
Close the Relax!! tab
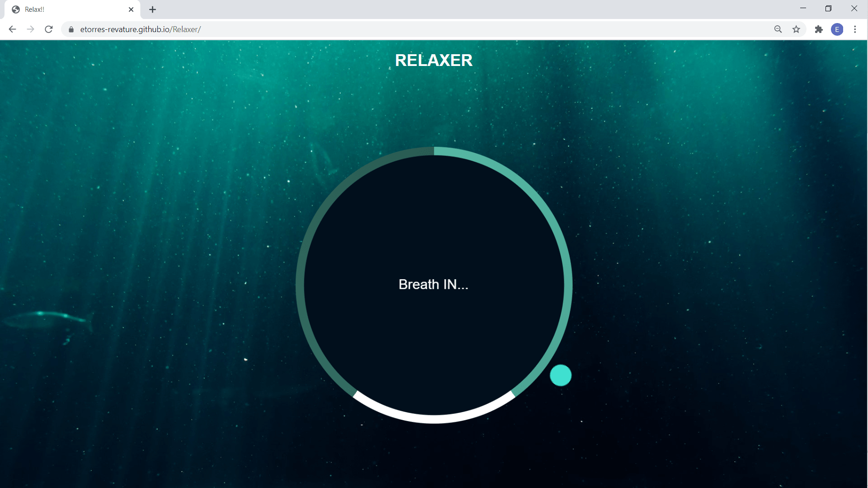(131, 9)
